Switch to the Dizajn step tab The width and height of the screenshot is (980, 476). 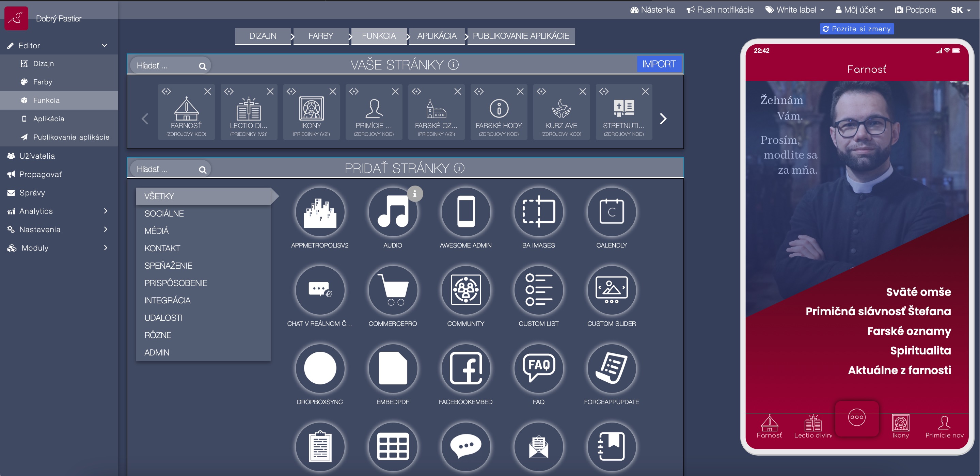(x=263, y=36)
